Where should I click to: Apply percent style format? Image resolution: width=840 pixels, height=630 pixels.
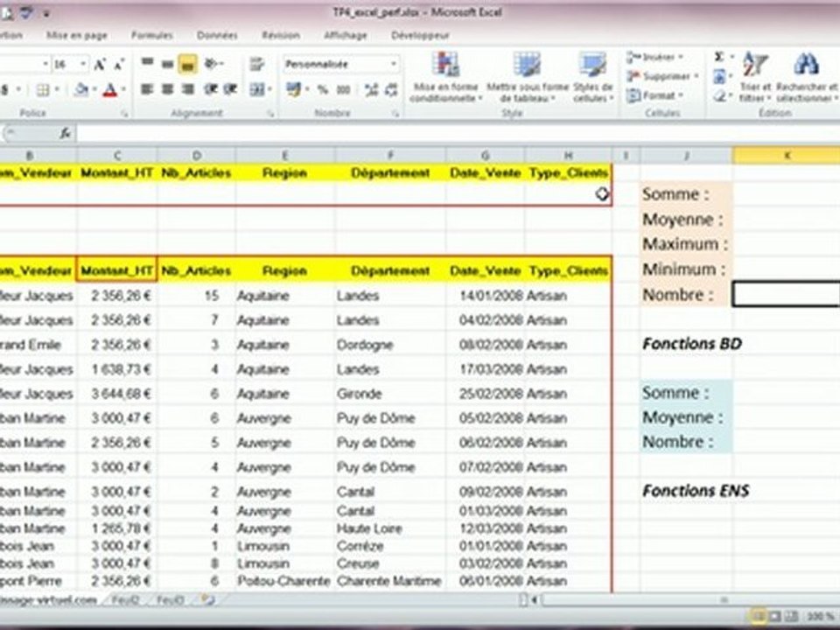coord(323,90)
